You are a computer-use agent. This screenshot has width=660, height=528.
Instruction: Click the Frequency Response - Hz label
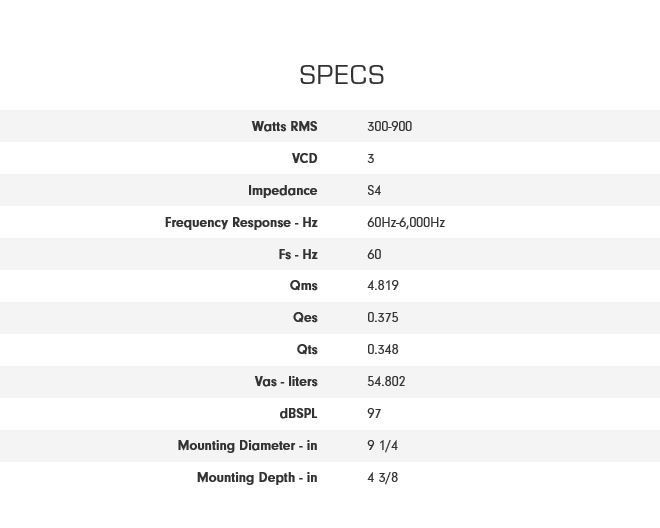241,223
